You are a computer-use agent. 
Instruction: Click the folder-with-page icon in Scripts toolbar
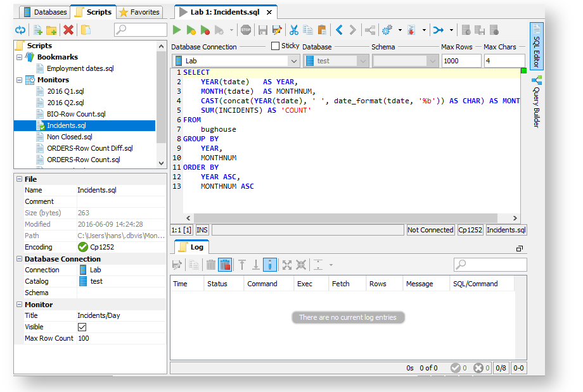(x=86, y=30)
